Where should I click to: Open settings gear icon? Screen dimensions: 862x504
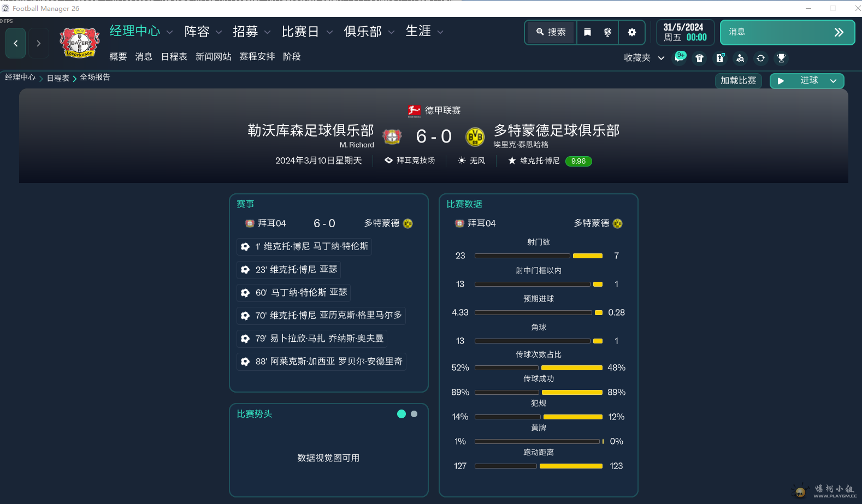click(632, 32)
